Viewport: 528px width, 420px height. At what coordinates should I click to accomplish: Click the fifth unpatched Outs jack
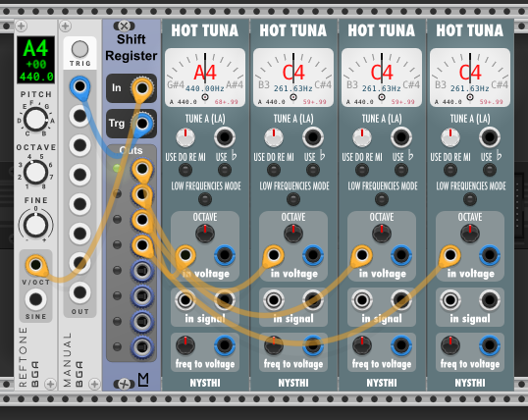tap(142, 270)
